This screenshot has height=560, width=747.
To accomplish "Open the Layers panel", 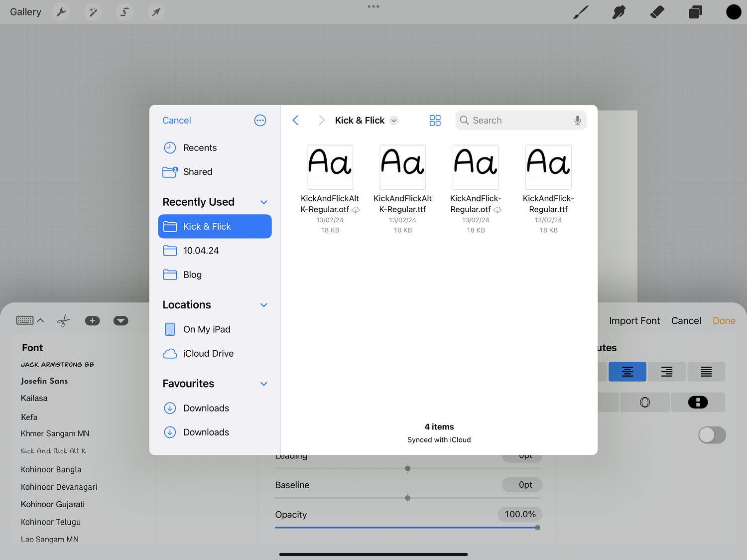I will click(695, 11).
